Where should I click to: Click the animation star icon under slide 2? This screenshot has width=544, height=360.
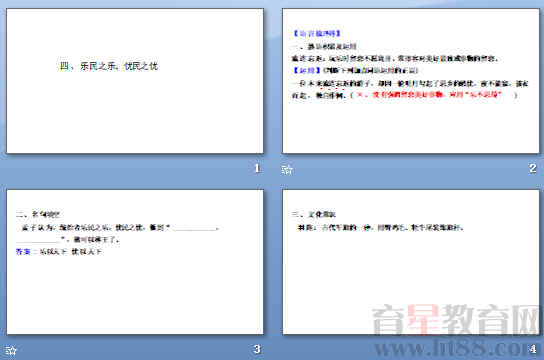coord(287,170)
